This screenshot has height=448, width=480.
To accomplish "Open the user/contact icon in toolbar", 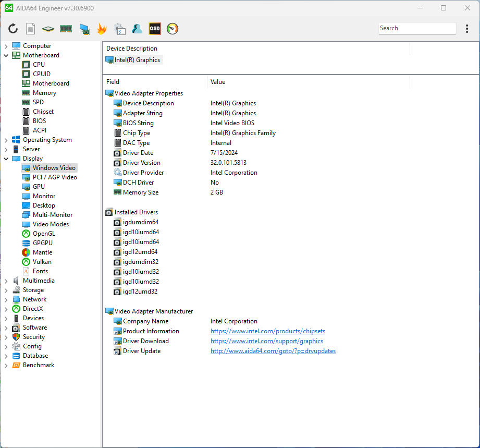I will (137, 29).
